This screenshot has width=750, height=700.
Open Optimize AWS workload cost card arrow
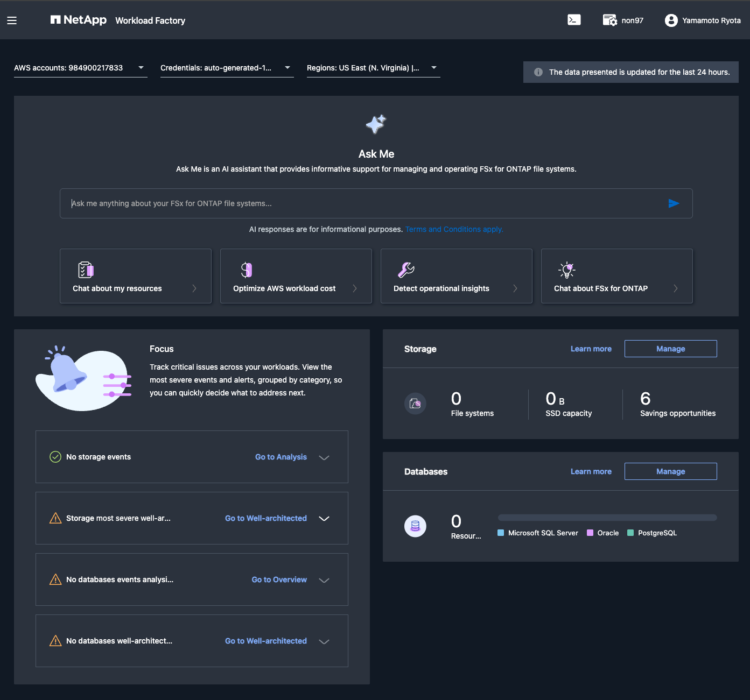(x=355, y=288)
